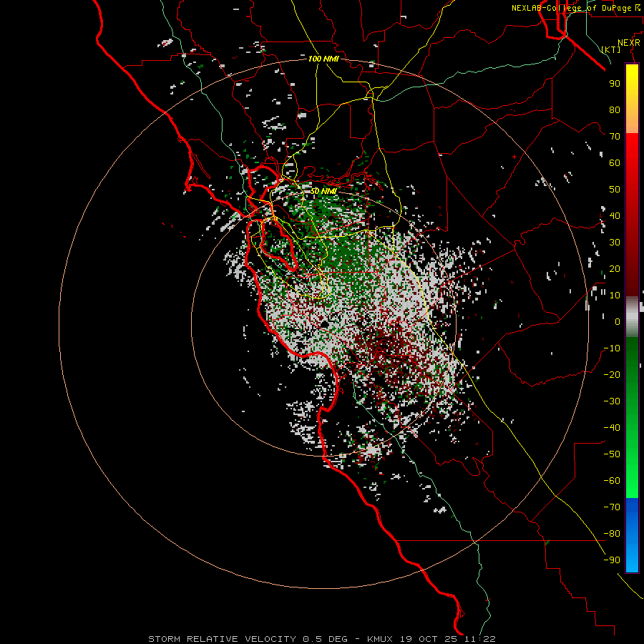Click the 40 value on the velocity scale
Image resolution: width=644 pixels, height=644 pixels.
tap(615, 215)
